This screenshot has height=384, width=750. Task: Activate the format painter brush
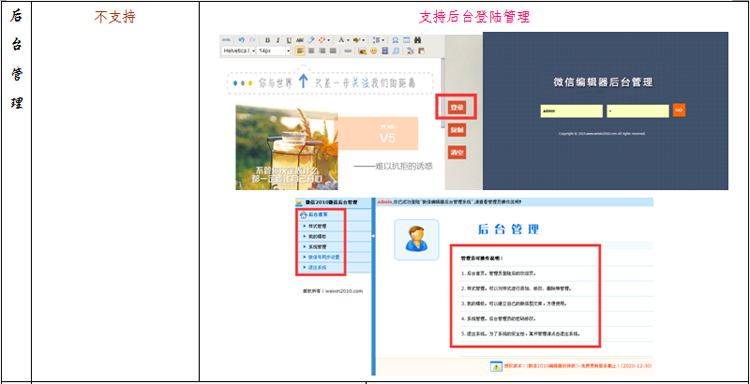click(322, 40)
